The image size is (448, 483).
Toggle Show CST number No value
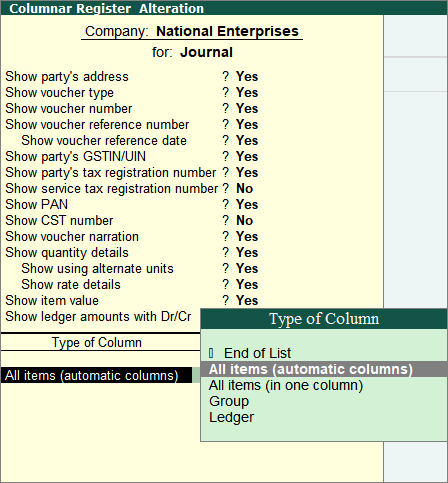click(245, 221)
